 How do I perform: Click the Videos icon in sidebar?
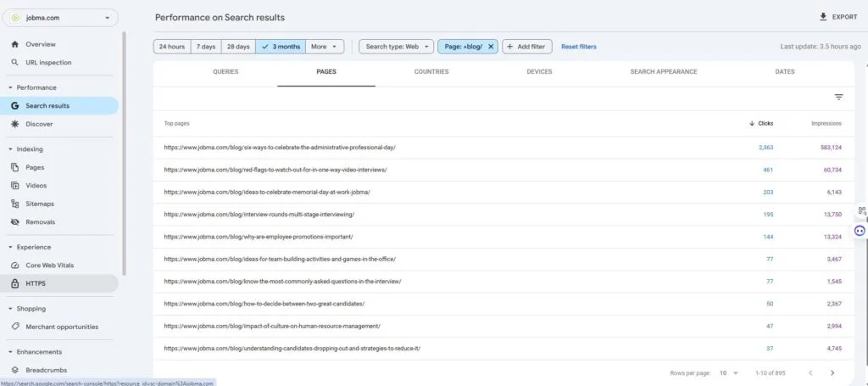(15, 186)
